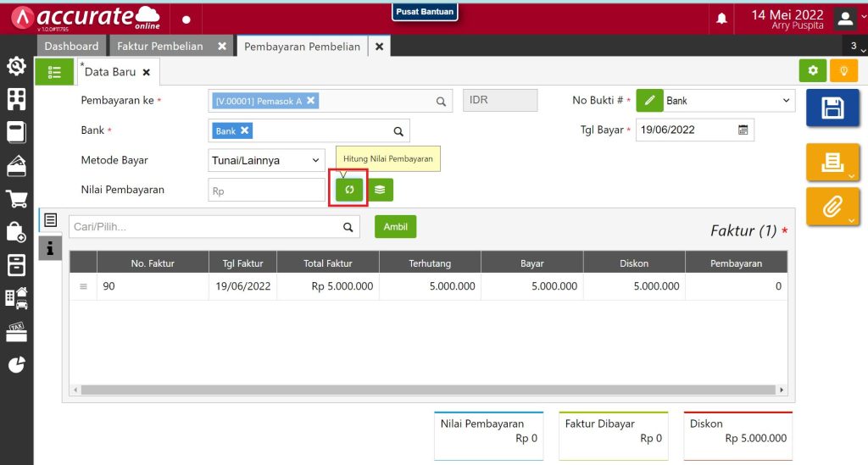Switch to the Faktur Pembelian tab
The image size is (868, 465).
pyautogui.click(x=160, y=47)
